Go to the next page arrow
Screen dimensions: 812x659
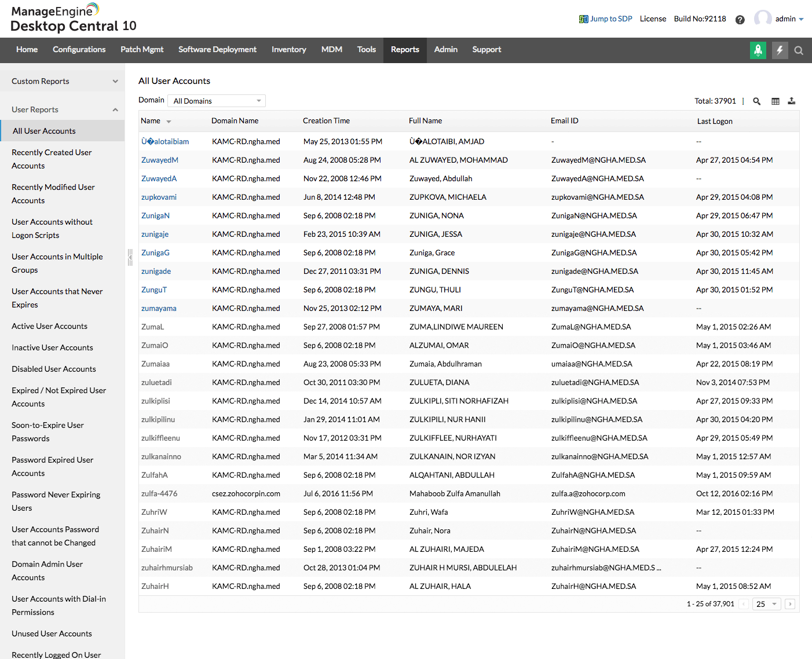point(790,604)
